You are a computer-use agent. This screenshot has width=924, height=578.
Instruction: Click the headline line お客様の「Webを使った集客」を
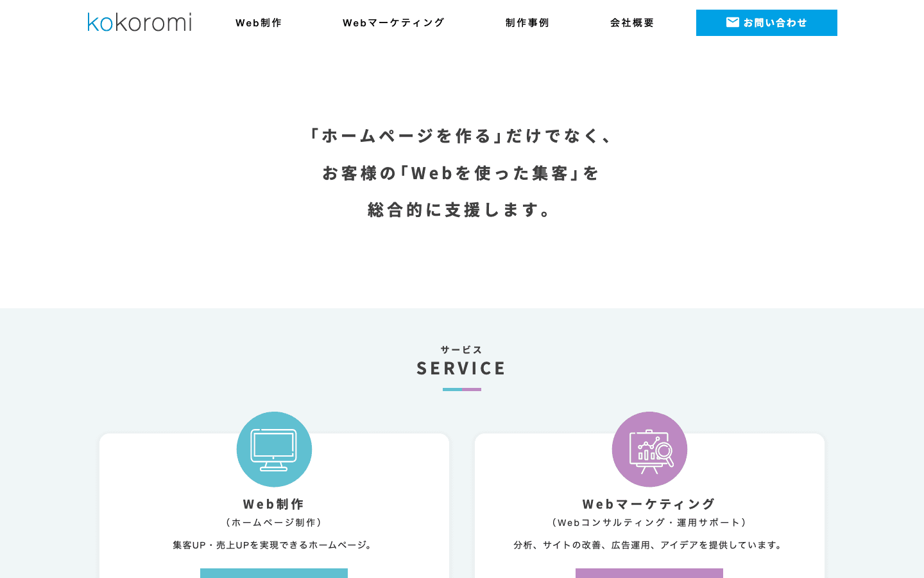462,173
